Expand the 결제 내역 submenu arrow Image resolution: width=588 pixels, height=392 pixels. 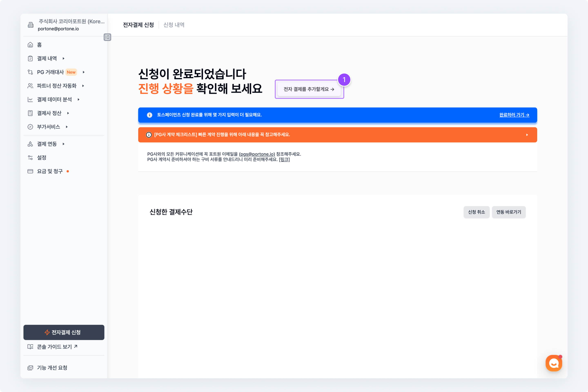click(x=63, y=59)
